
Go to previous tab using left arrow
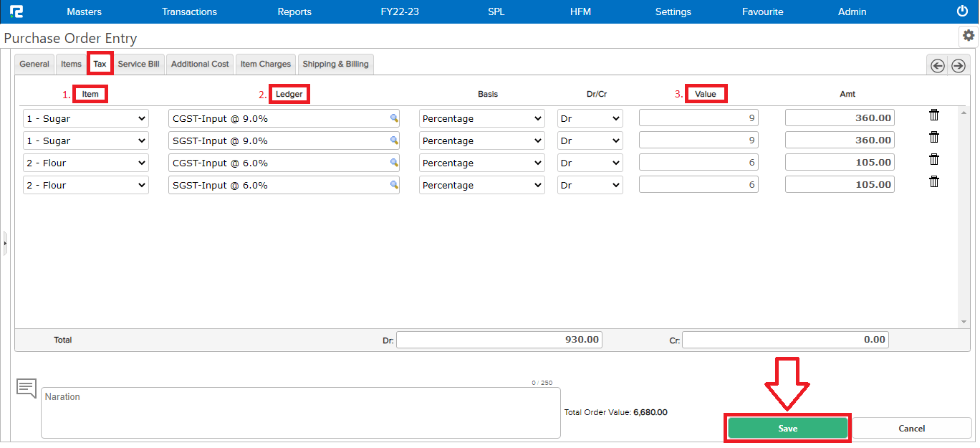pyautogui.click(x=937, y=65)
